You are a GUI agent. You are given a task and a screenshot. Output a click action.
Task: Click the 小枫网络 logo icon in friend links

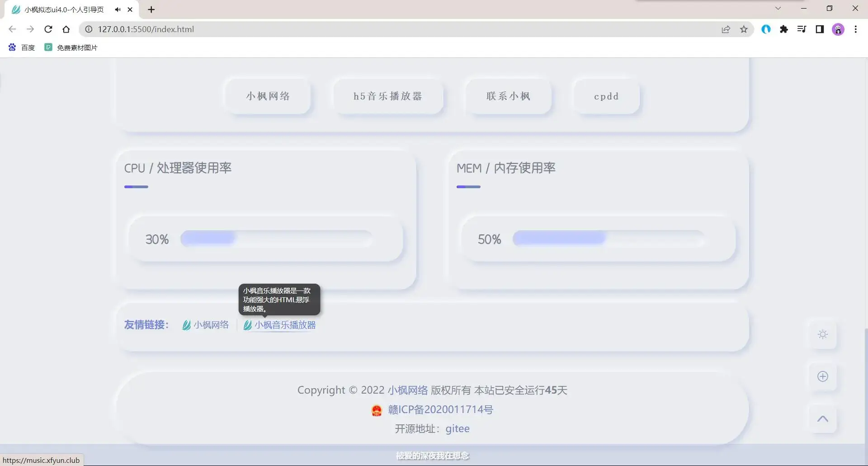(186, 325)
